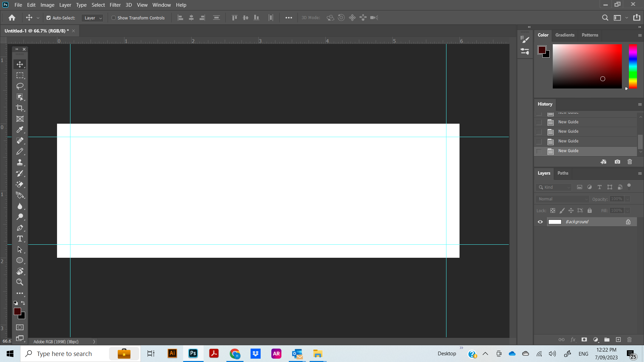Select the Eraser tool
Image resolution: width=644 pixels, height=362 pixels.
(x=20, y=184)
